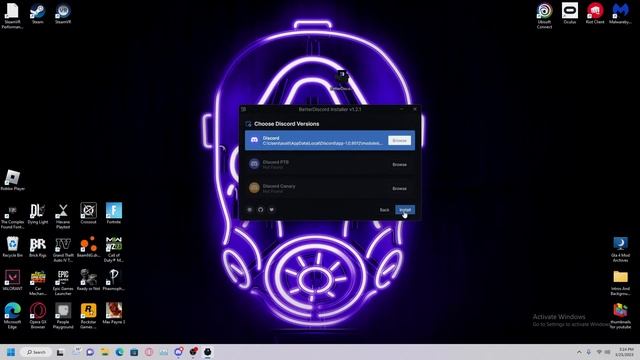Select the Hitman Playtest desktop icon
640x360 pixels.
[63, 216]
